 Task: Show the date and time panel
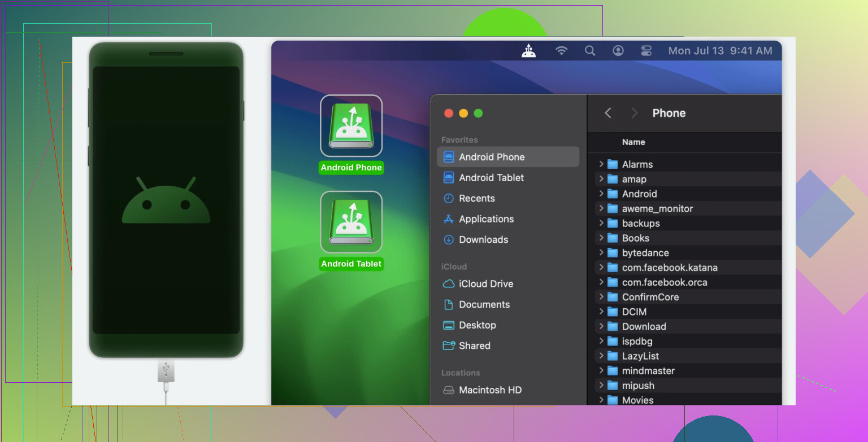(x=720, y=51)
